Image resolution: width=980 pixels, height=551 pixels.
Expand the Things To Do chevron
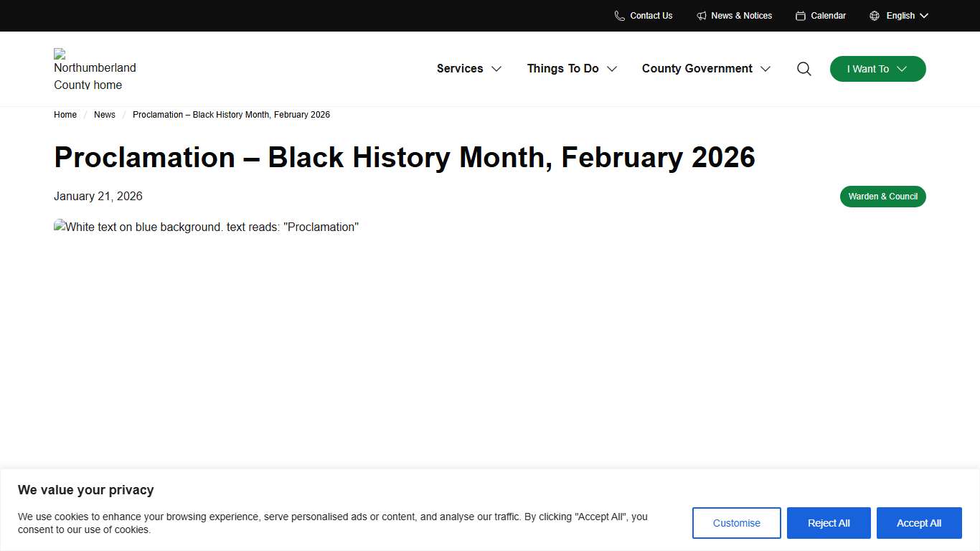pos(612,69)
